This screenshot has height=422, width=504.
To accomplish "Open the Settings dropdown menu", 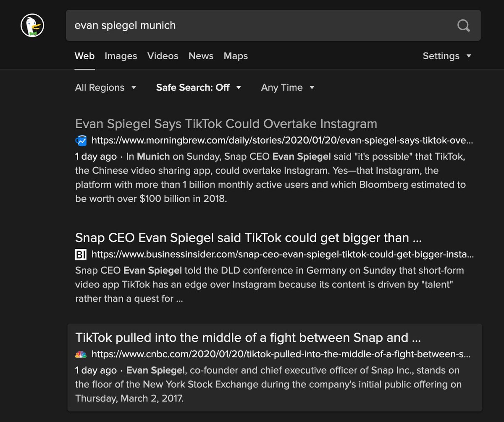I will coord(447,56).
